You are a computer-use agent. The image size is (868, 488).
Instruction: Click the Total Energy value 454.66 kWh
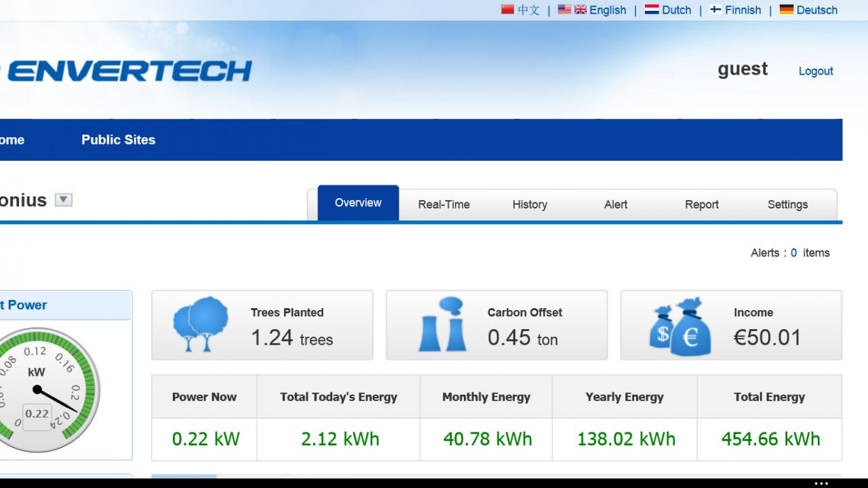click(x=771, y=439)
